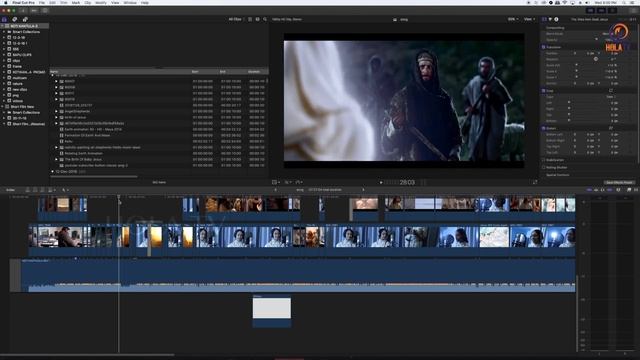Viewport: 640px width, 360px height.
Task: Open the Window menu
Action: point(130,2)
